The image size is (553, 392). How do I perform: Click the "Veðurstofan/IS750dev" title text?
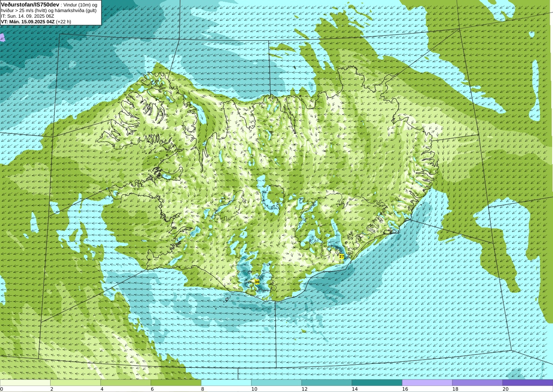(30, 4)
